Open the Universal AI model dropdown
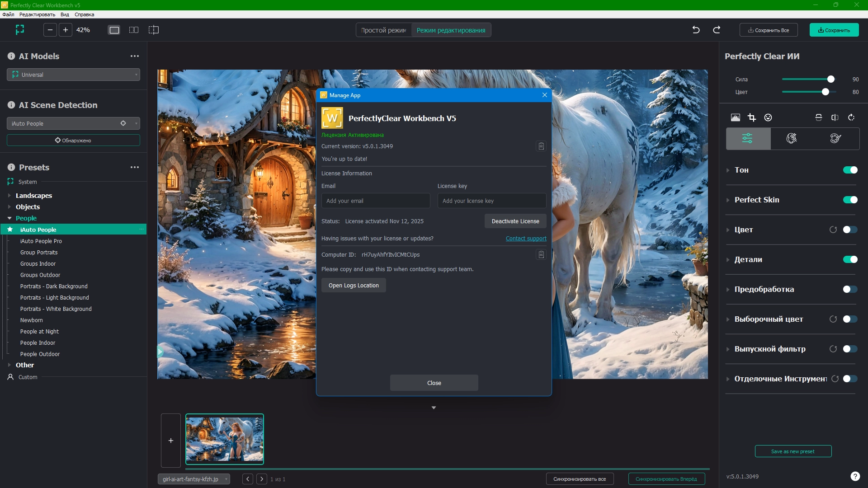The image size is (868, 488). (x=73, y=75)
